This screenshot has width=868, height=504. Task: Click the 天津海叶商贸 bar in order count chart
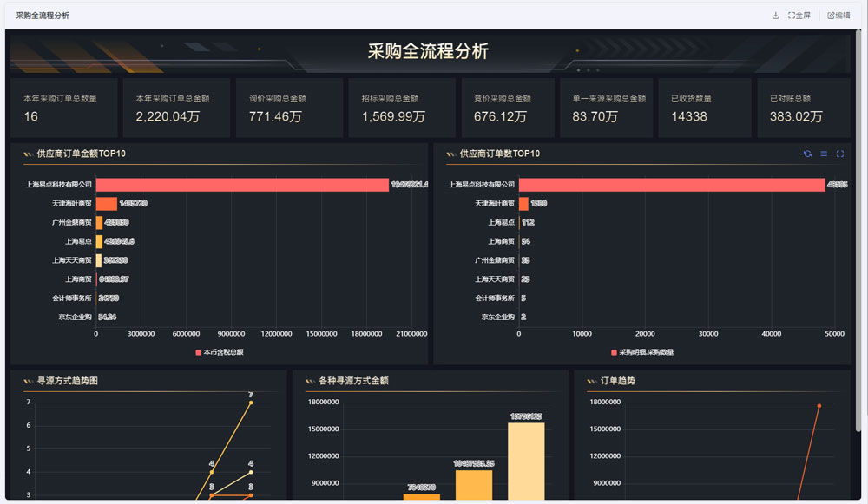[x=523, y=204]
